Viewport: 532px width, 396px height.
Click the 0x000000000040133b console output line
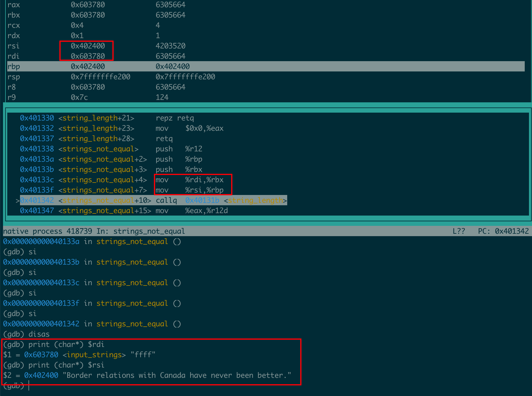pos(92,262)
